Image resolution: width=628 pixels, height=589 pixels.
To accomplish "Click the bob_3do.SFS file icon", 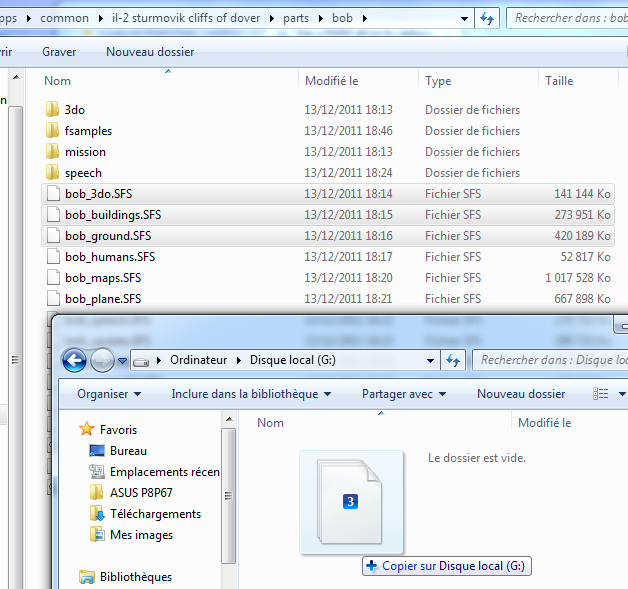I will coord(53,194).
